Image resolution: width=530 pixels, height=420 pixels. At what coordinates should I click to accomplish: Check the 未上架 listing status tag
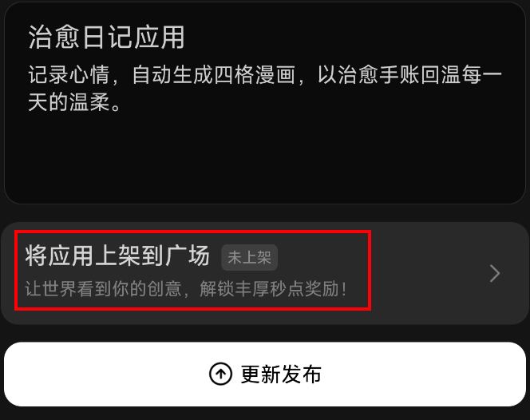(x=250, y=257)
